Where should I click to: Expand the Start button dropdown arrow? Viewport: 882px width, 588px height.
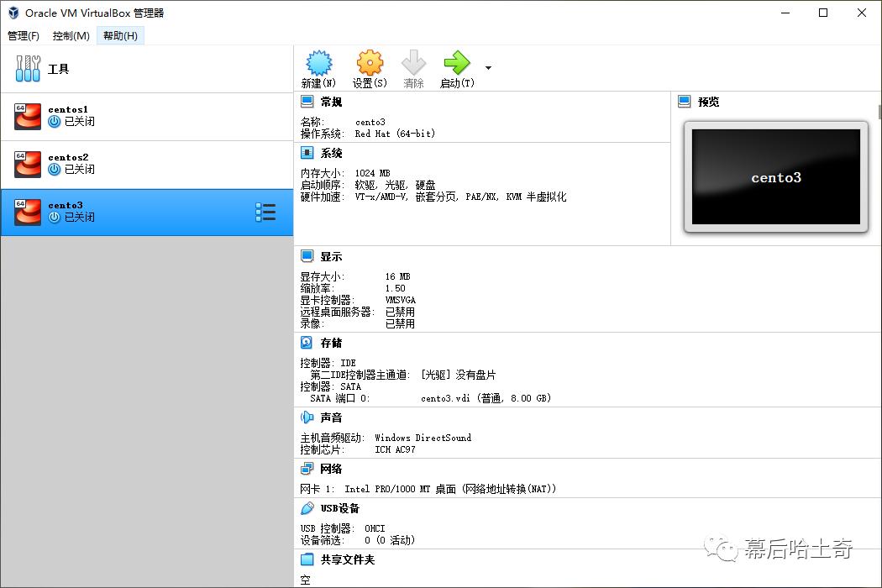(488, 68)
